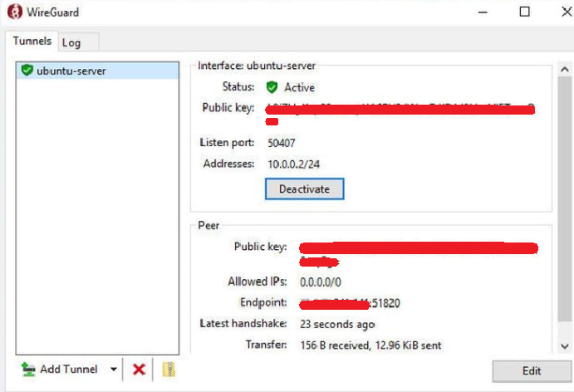The image size is (574, 392).
Task: Click the address value 10.0.0.2/24
Action: tap(293, 164)
